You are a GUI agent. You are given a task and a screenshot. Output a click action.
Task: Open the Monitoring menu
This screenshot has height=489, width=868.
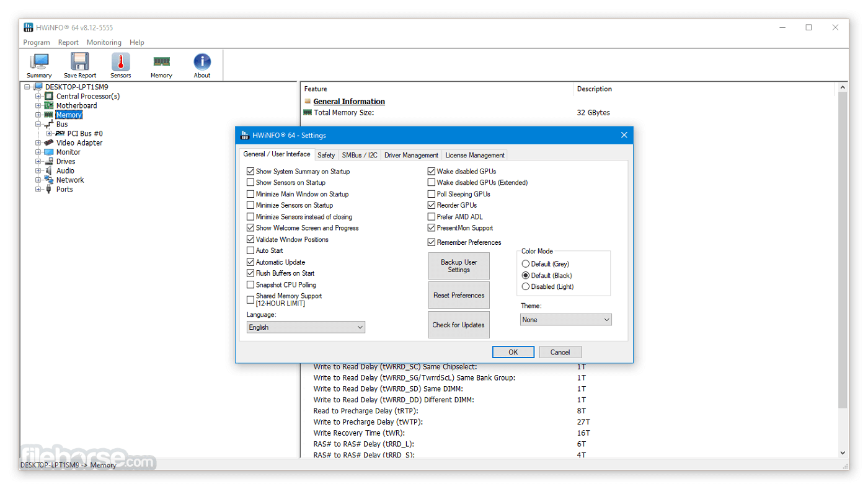104,42
